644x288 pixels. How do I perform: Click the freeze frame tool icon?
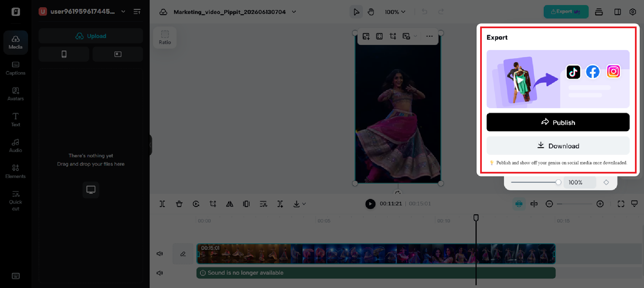(246, 204)
